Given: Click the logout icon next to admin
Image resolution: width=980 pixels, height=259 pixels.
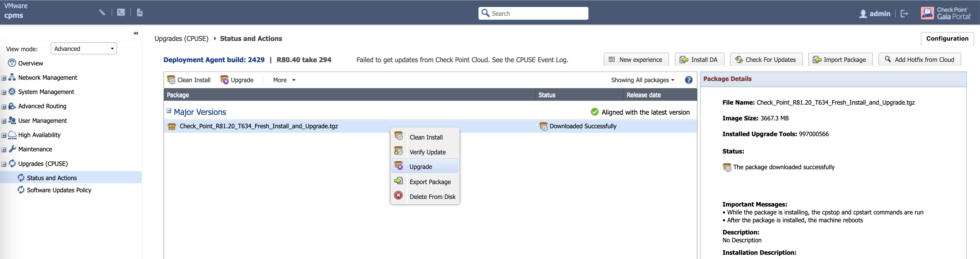Looking at the screenshot, I should tap(904, 14).
